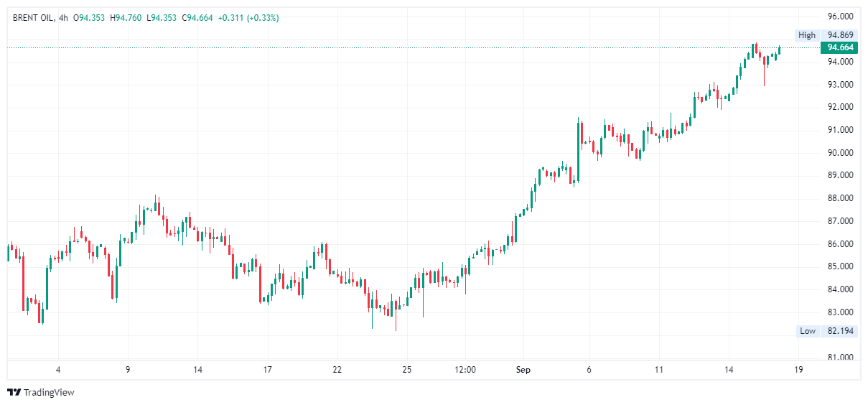Click the open value O94.353

coord(90,17)
